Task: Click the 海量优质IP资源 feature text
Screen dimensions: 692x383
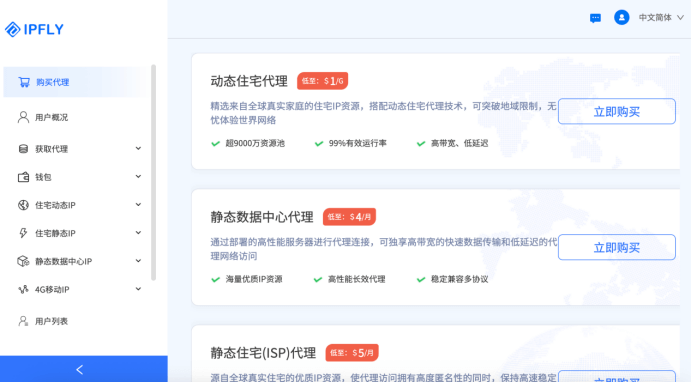Action: tap(254, 279)
